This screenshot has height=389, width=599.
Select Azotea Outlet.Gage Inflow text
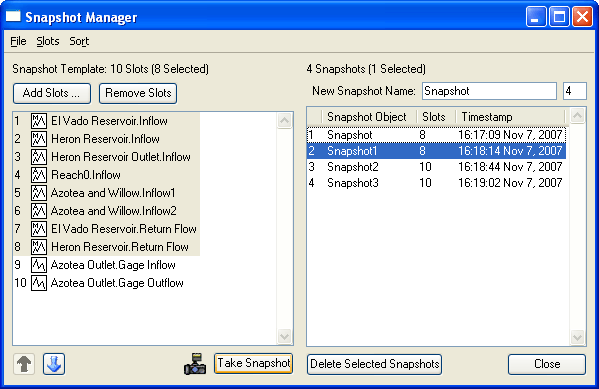pos(113,265)
